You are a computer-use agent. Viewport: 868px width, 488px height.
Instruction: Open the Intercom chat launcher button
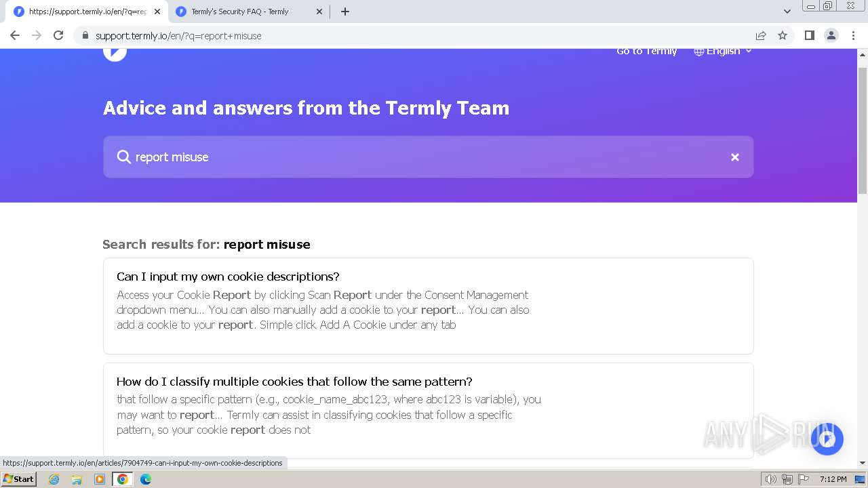tap(826, 439)
